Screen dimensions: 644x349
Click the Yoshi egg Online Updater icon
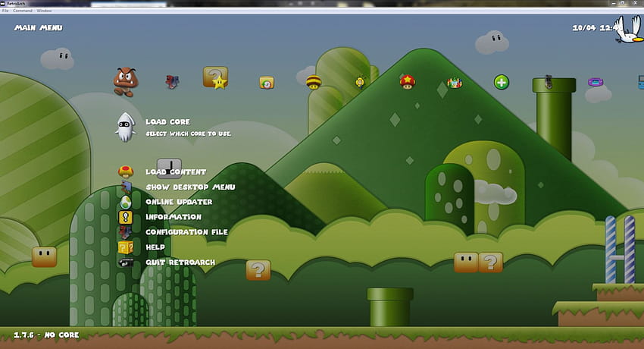click(x=126, y=202)
